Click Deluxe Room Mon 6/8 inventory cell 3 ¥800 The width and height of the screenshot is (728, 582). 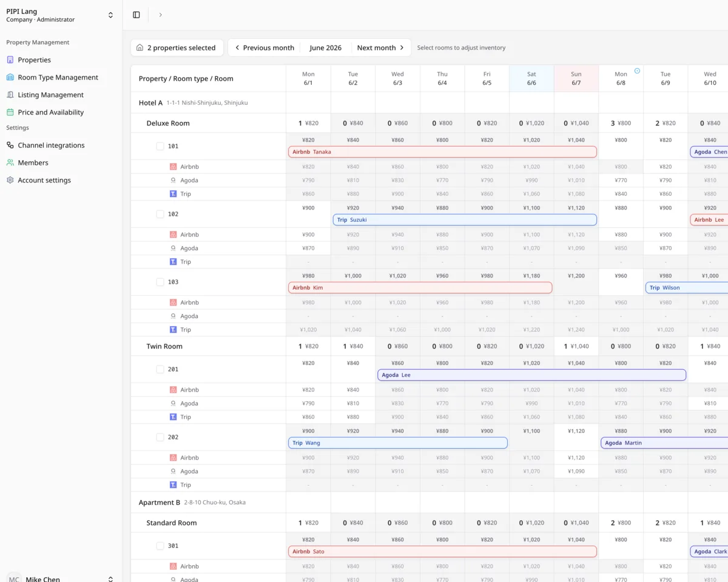tap(621, 123)
